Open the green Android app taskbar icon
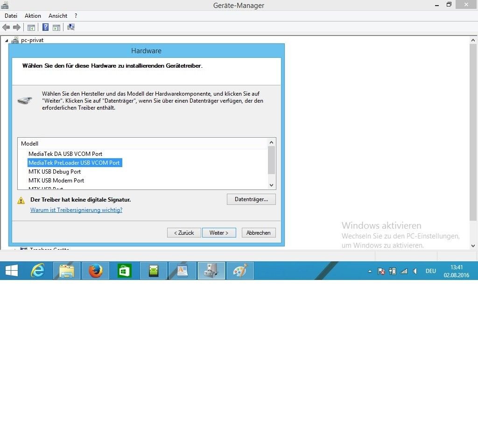Screen dimensions: 478x448 (x=153, y=271)
